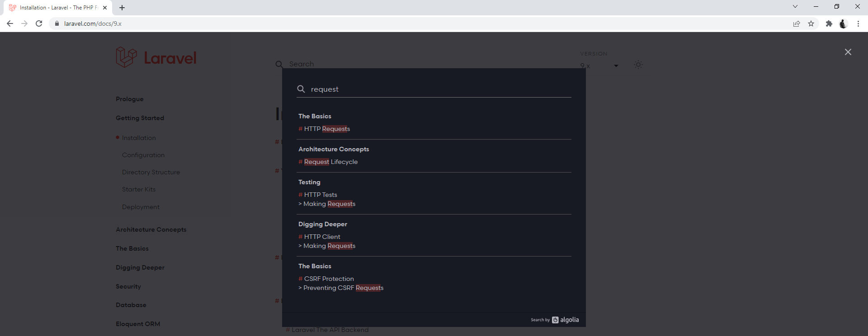Bookmark this page with star icon

tap(811, 23)
